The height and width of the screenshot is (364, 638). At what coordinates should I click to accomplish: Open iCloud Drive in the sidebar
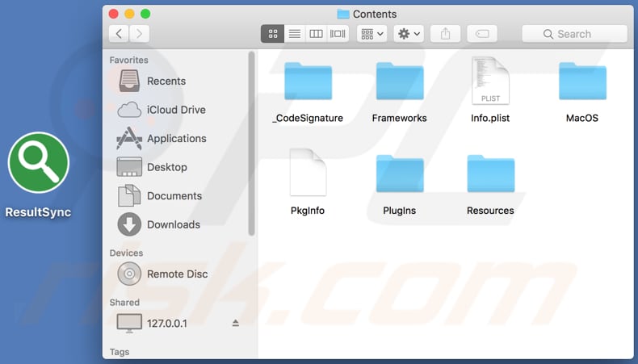coord(175,110)
